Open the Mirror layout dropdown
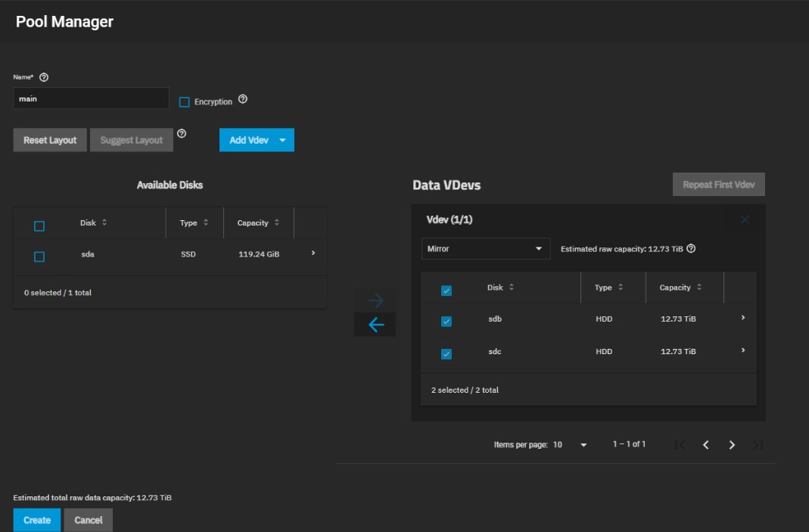Image resolution: width=809 pixels, height=532 pixels. point(485,248)
